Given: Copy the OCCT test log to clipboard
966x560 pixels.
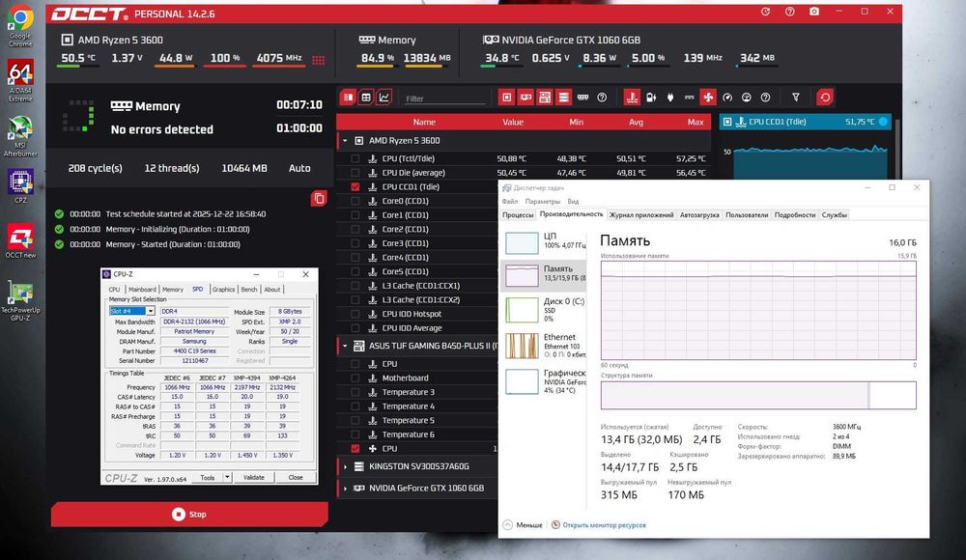Looking at the screenshot, I should tap(319, 198).
